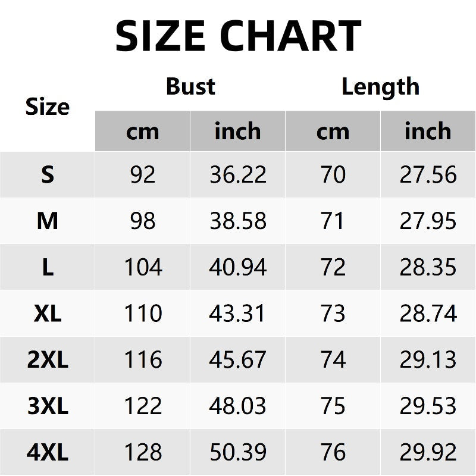Click length value 29.92 inch

tap(428, 453)
